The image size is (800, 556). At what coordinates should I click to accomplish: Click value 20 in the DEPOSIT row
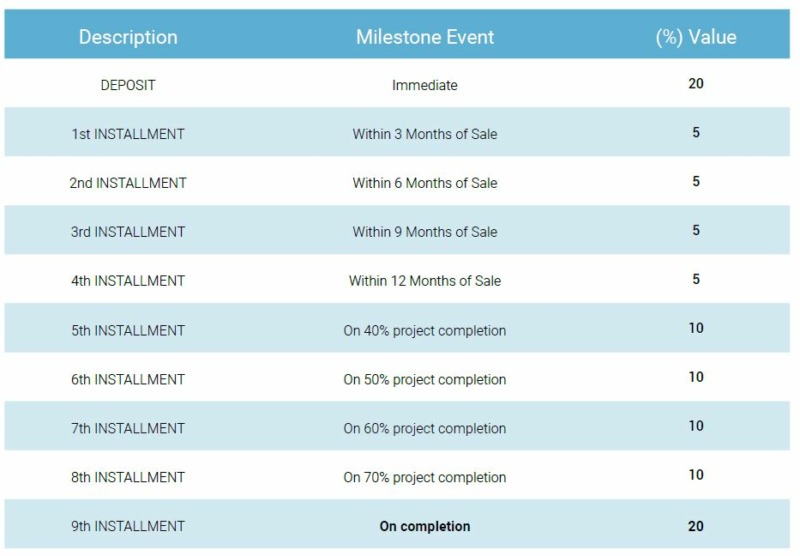click(696, 84)
